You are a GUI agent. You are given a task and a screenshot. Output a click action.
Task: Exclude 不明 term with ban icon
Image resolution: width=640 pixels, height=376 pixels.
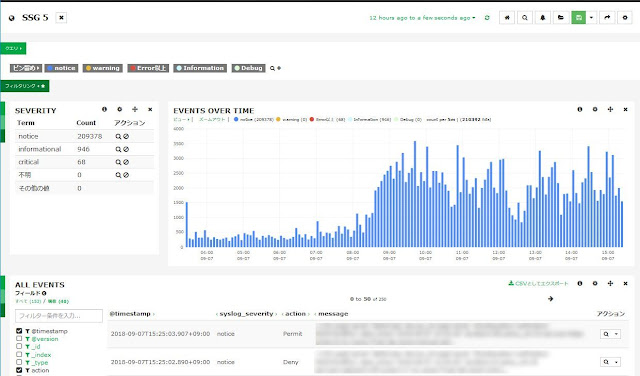pos(126,175)
